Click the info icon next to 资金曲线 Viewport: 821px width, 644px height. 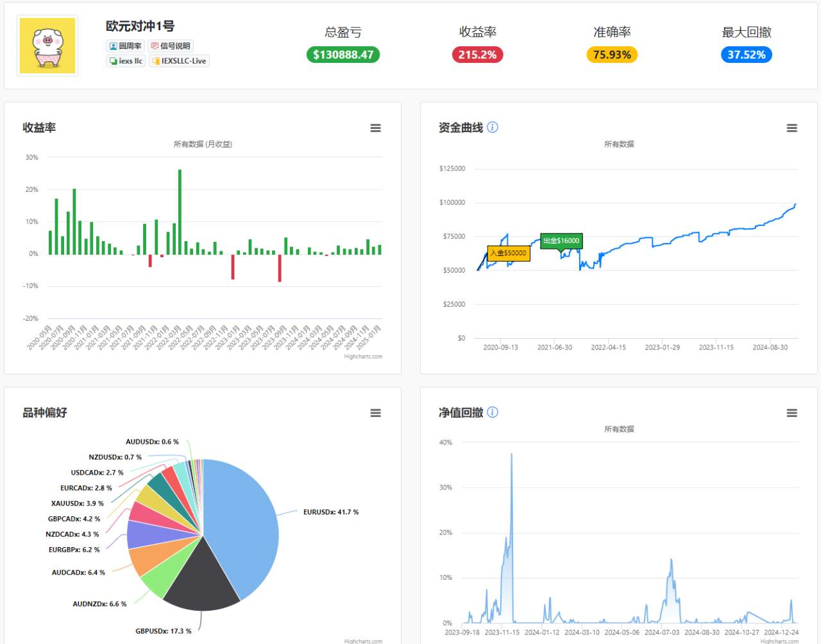tap(493, 127)
